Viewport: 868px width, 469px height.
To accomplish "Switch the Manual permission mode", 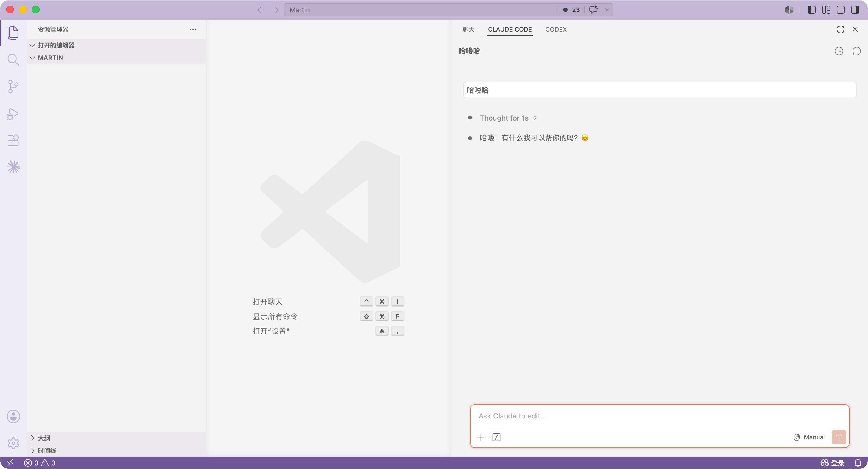I will click(x=809, y=437).
